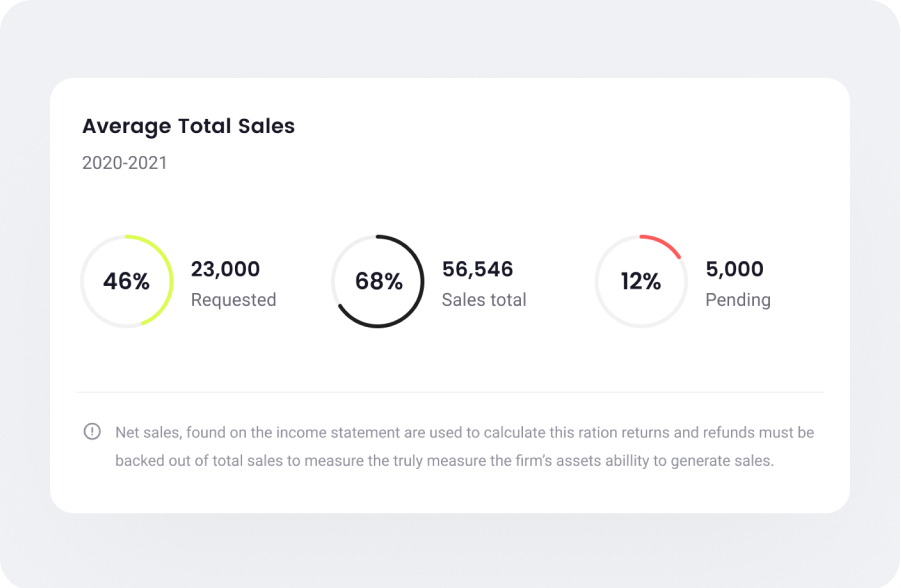Click the Pending label
The width and height of the screenshot is (901, 588).
click(x=738, y=300)
